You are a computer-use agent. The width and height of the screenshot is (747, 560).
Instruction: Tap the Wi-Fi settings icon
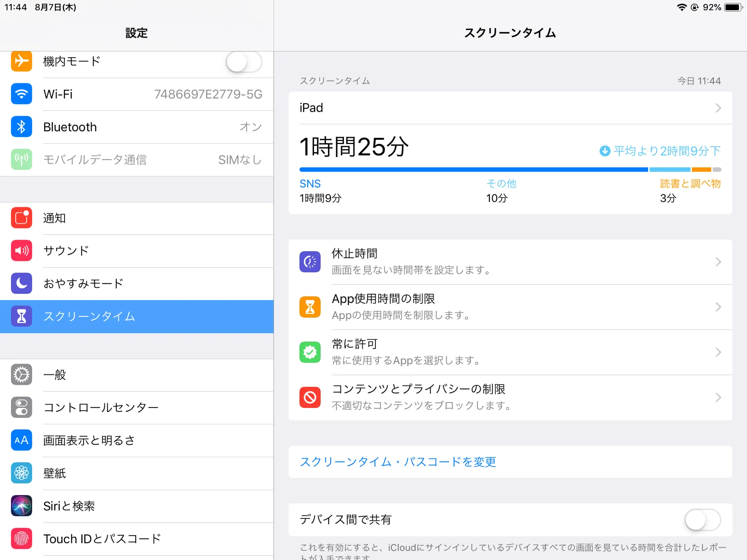[x=21, y=94]
